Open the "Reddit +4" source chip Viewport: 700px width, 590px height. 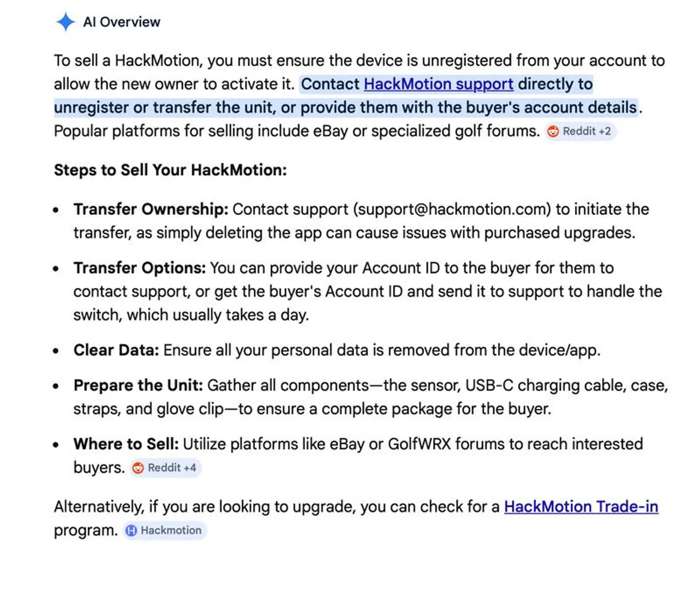(165, 468)
